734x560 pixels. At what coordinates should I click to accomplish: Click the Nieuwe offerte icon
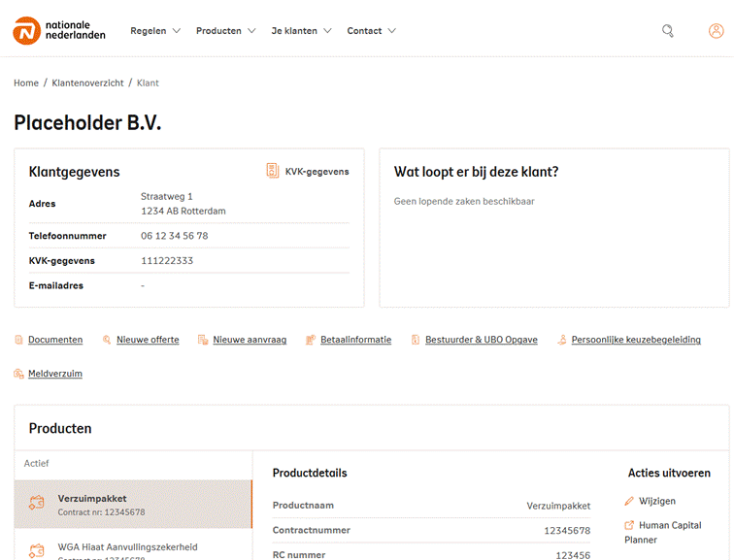point(107,340)
